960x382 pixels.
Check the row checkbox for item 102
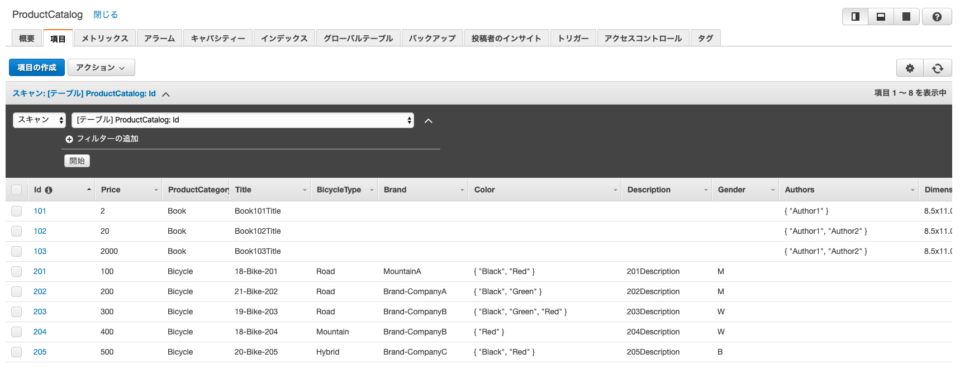(x=17, y=231)
